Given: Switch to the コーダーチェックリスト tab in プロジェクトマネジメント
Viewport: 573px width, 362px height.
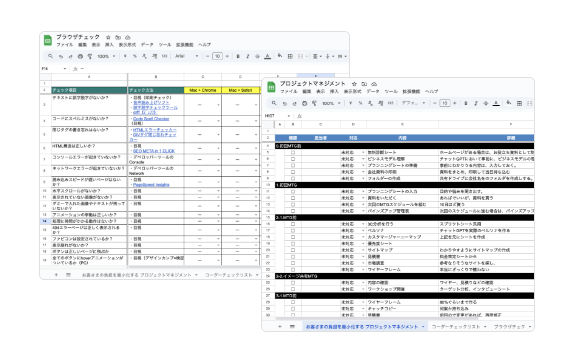Looking at the screenshot, I should pos(456,327).
